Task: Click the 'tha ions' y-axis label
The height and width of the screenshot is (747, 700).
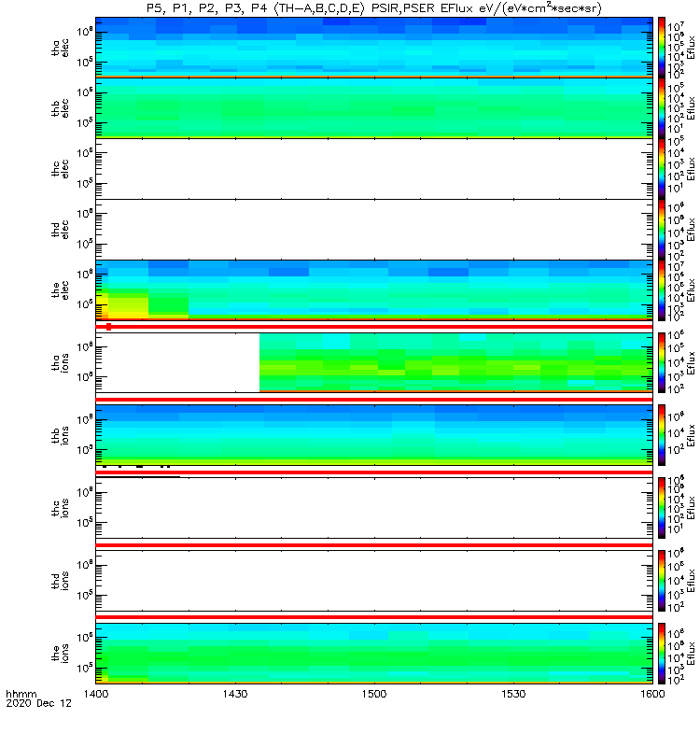Action: (61, 362)
